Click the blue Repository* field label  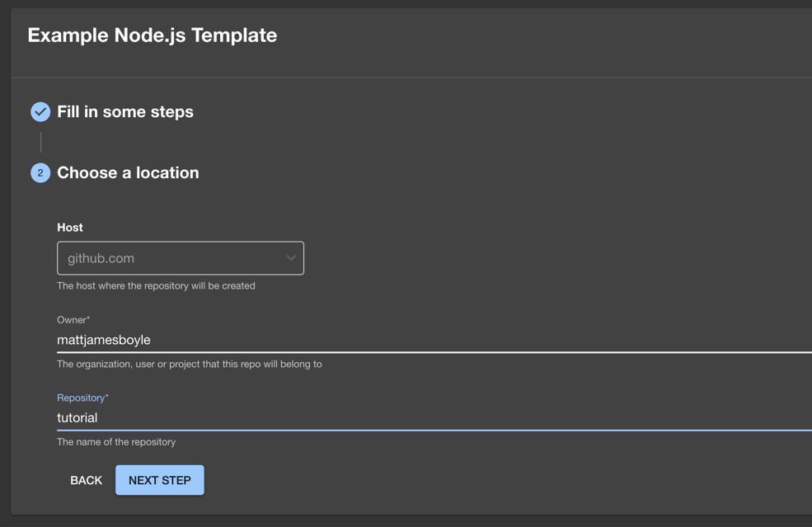click(x=83, y=398)
